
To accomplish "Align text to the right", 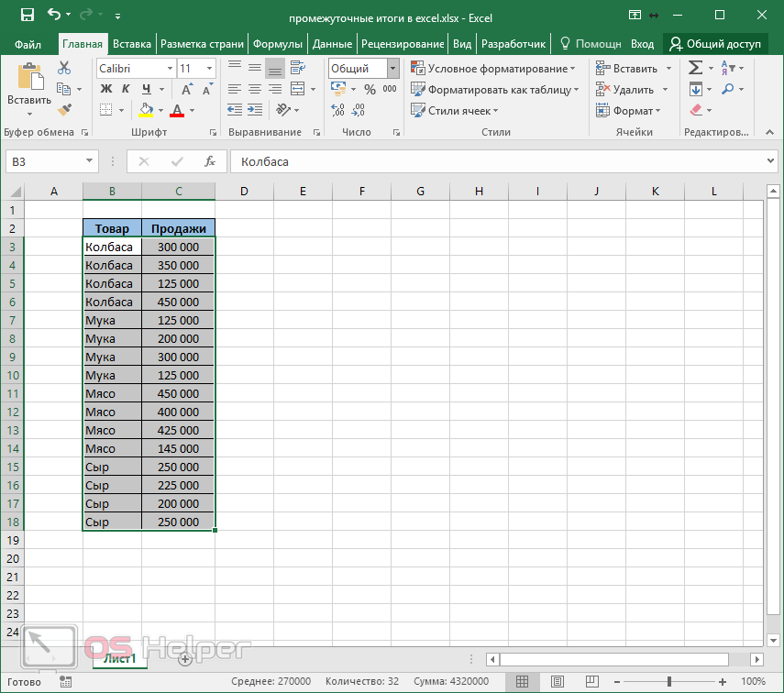I will [x=275, y=89].
